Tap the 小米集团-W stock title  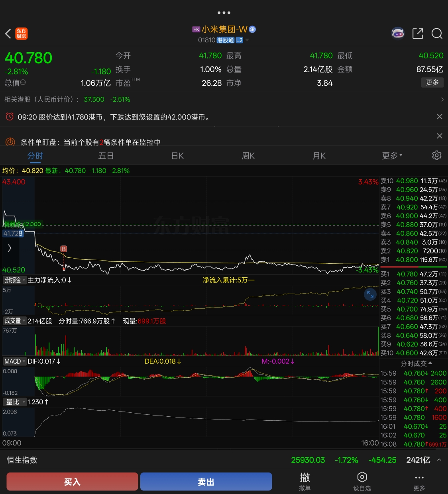click(x=224, y=29)
